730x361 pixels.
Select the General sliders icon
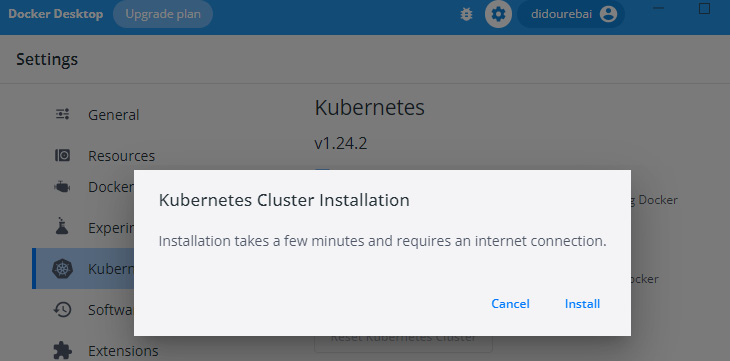pyautogui.click(x=62, y=114)
